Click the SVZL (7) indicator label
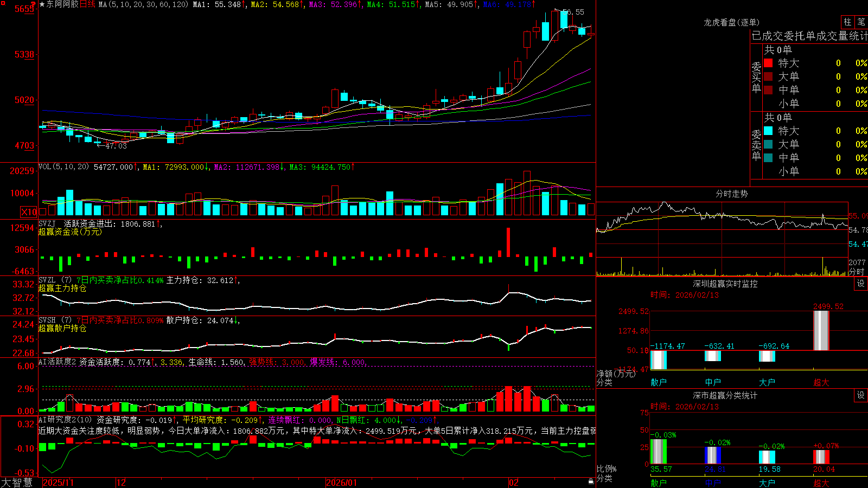This screenshot has width=868, height=488. click(x=55, y=280)
